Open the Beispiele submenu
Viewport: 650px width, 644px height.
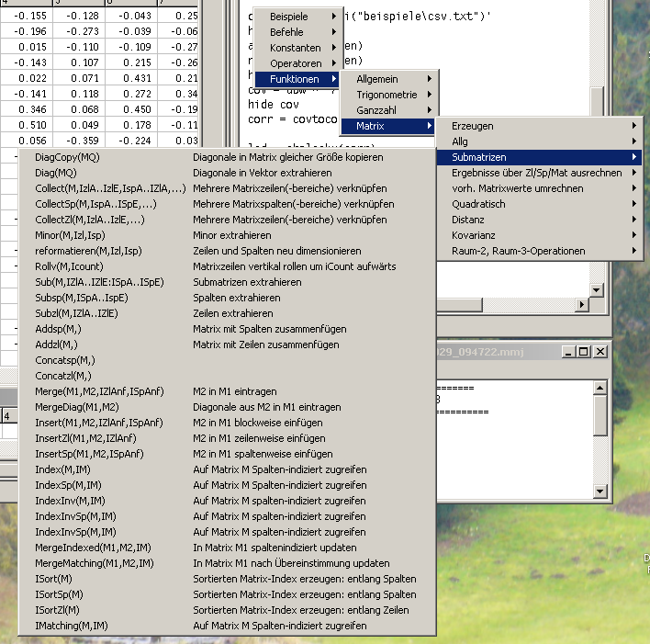298,17
